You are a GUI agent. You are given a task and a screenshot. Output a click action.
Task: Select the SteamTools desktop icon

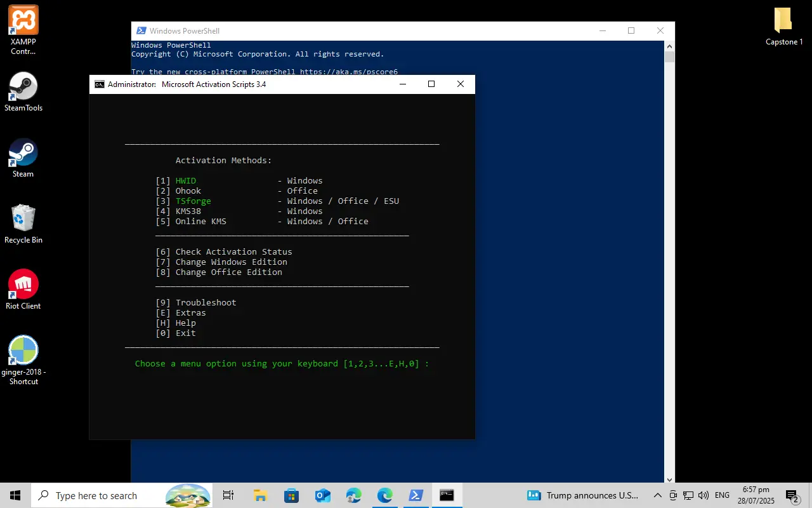[23, 92]
